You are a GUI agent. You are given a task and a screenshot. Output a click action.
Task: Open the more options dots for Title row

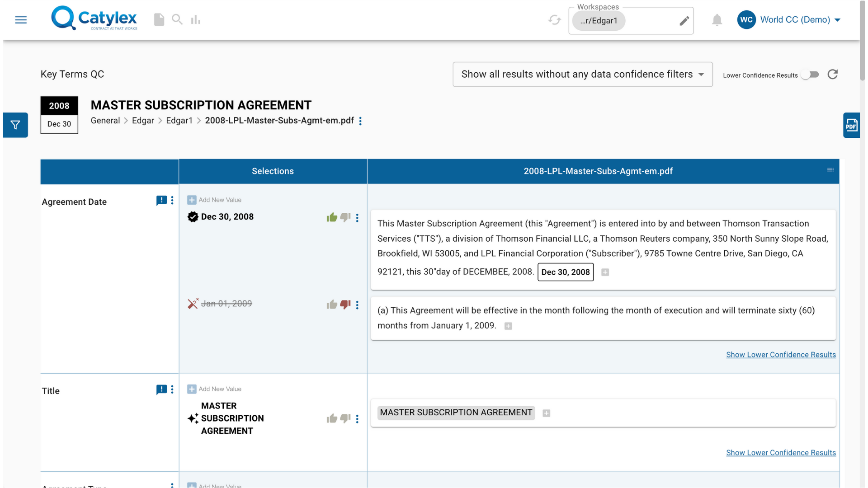click(172, 389)
